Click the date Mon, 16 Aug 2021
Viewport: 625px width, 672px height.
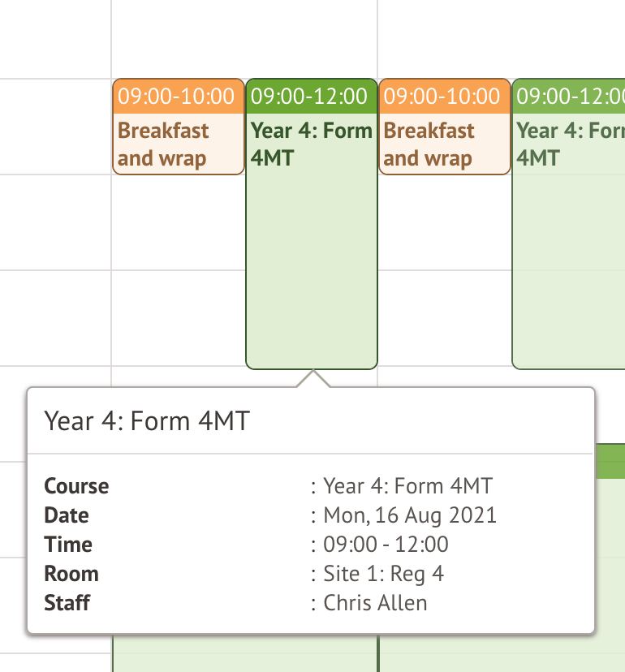coord(410,515)
